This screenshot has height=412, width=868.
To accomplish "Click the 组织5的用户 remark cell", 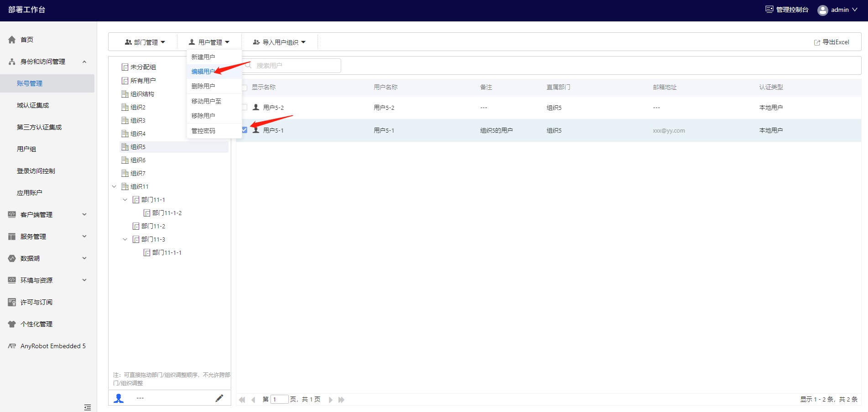I will point(496,130).
